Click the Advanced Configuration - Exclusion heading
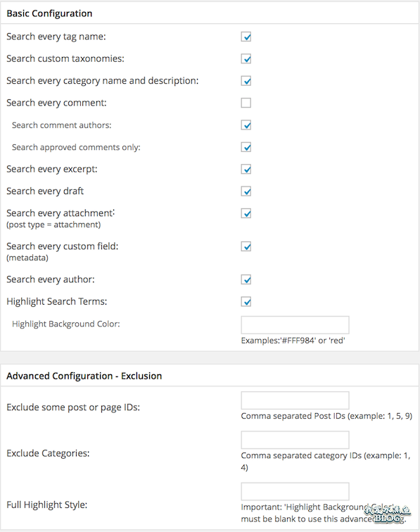Image resolution: width=420 pixels, height=532 pixels. [x=84, y=376]
